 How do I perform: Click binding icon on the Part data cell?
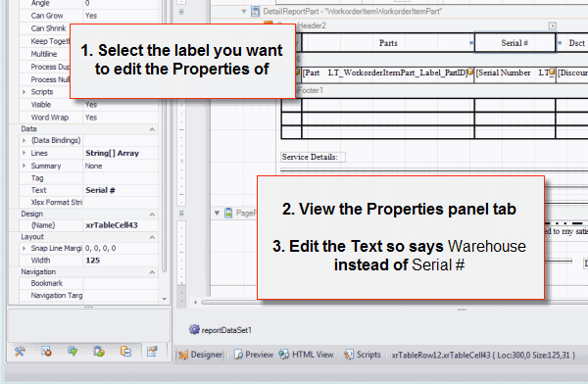point(470,72)
